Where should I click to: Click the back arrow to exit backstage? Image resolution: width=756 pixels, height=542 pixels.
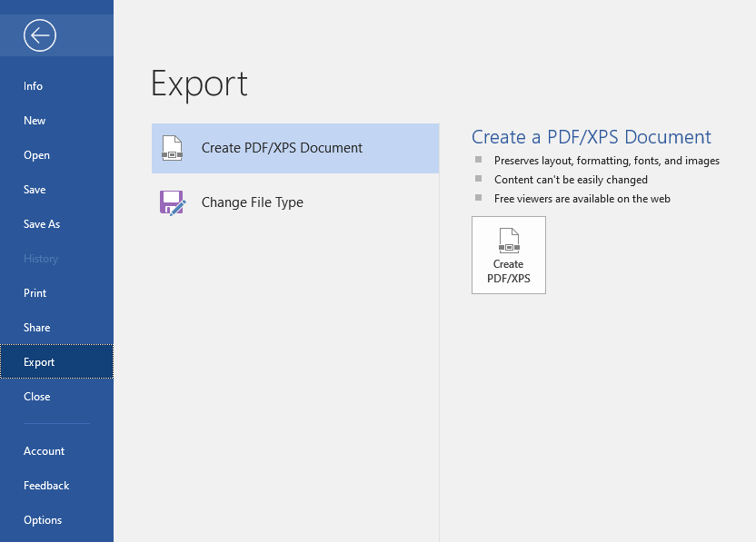point(41,35)
